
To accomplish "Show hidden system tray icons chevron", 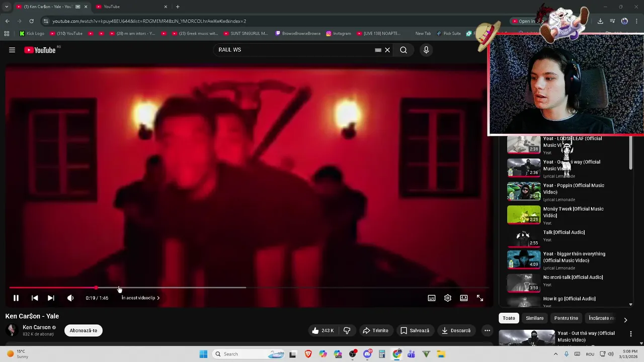I will pos(556,354).
